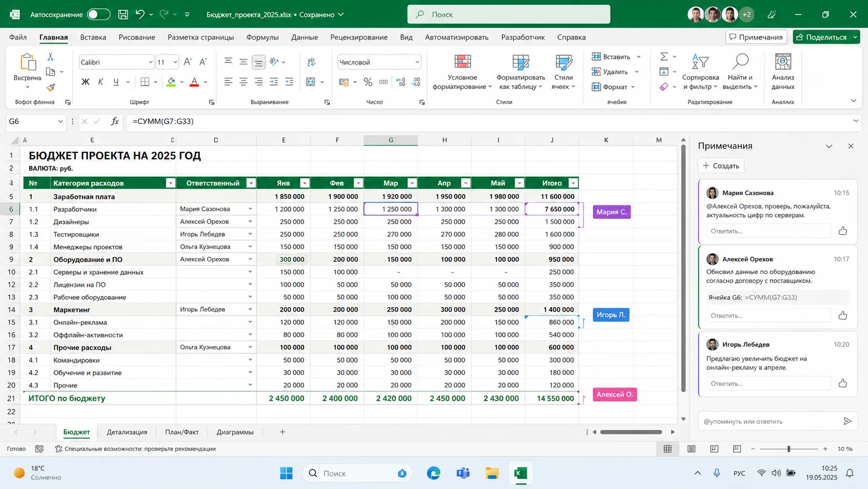Collapse the ribbon with the chevron
The width and height of the screenshot is (868, 489).
[x=853, y=100]
